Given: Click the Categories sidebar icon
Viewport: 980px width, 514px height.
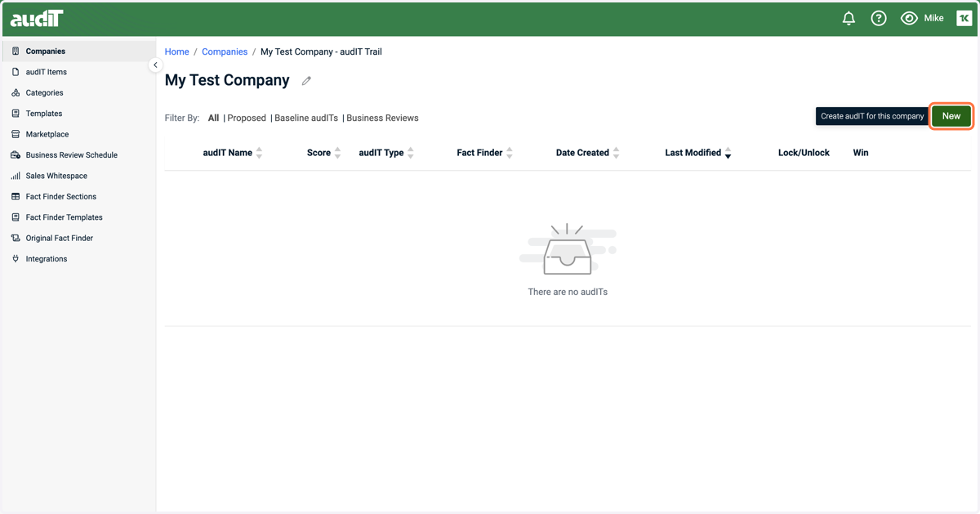Looking at the screenshot, I should pos(16,92).
